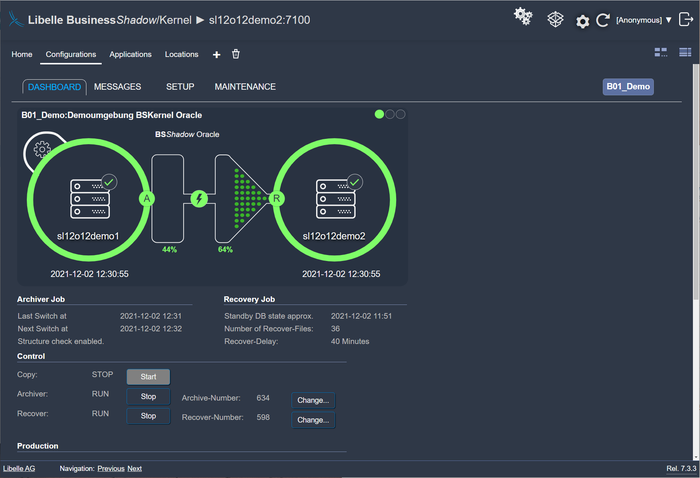Delete using the trash can icon
Screen dimensions: 700x478
click(x=236, y=54)
